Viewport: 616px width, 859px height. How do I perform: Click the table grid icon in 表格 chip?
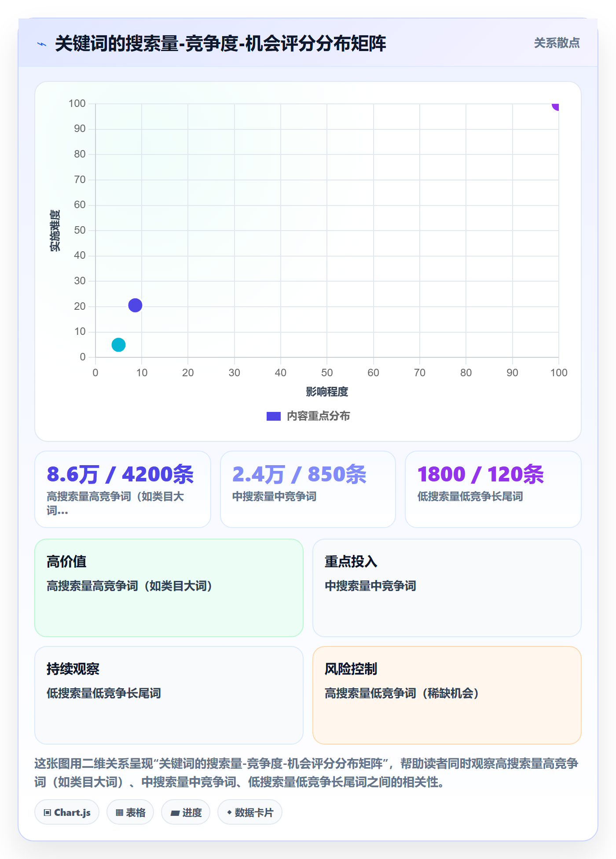119,813
